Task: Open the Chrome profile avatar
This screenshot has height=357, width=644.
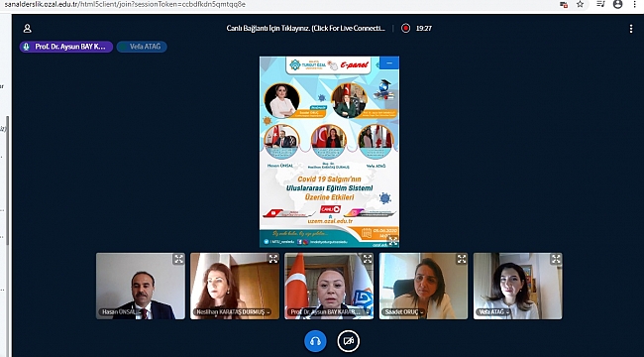Action: (x=617, y=4)
